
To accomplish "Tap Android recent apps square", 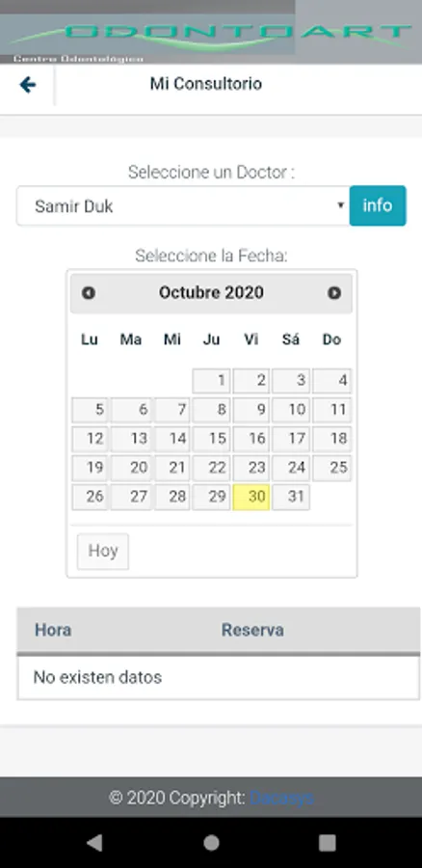I will tap(328, 843).
